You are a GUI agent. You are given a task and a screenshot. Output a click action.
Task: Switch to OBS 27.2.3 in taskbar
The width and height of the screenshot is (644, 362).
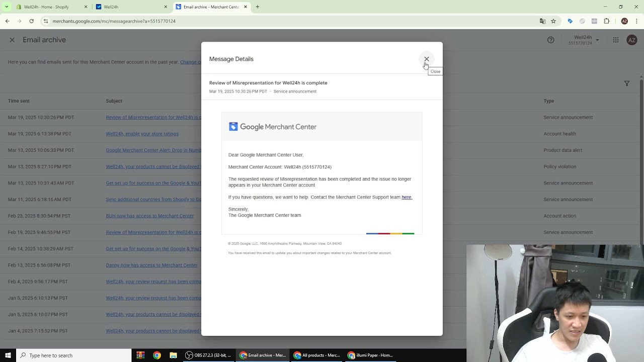point(208,355)
